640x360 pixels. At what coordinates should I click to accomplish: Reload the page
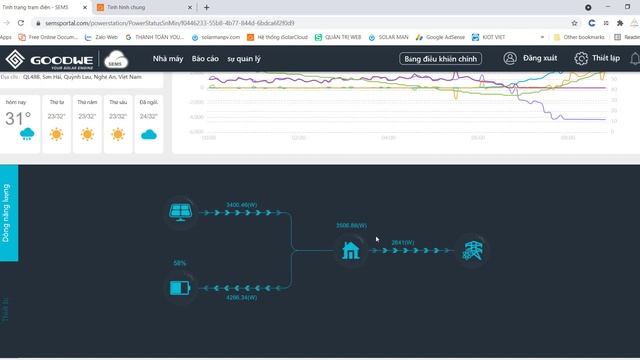point(21,23)
